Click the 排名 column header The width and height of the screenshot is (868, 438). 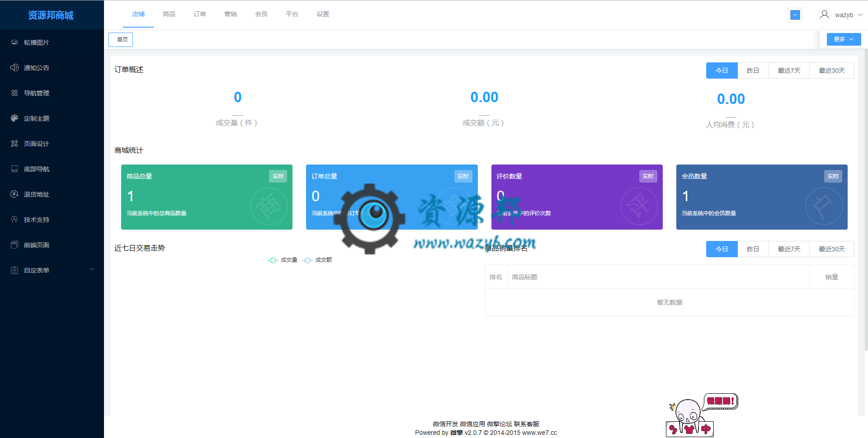point(496,277)
